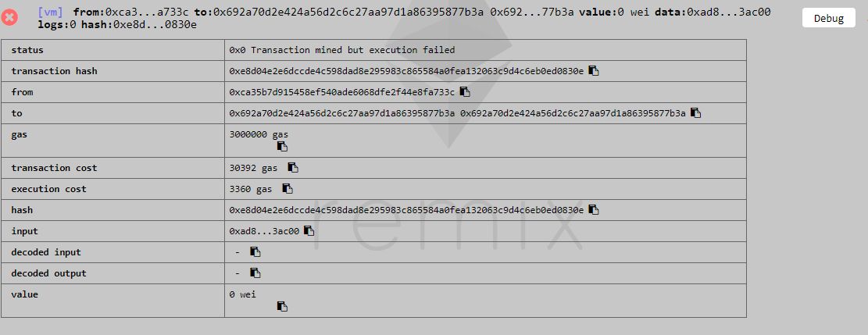Copy the decoded output value
This screenshot has height=335, width=868.
coord(255,273)
